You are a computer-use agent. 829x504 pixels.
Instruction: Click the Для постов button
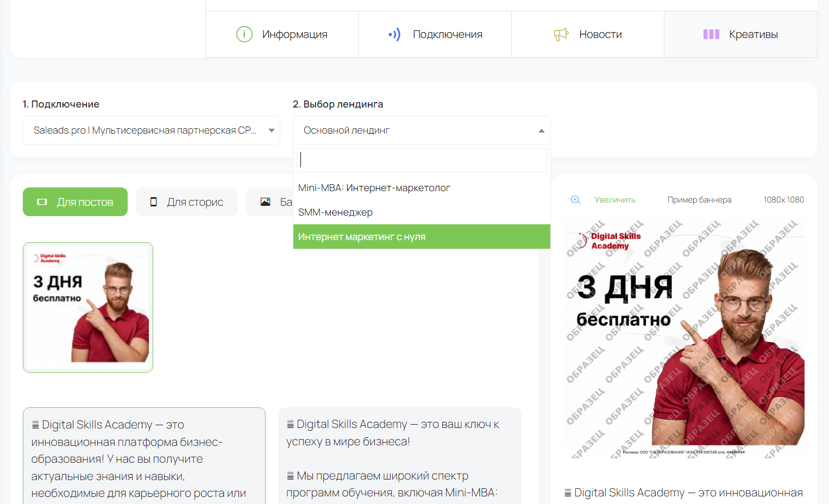click(75, 202)
